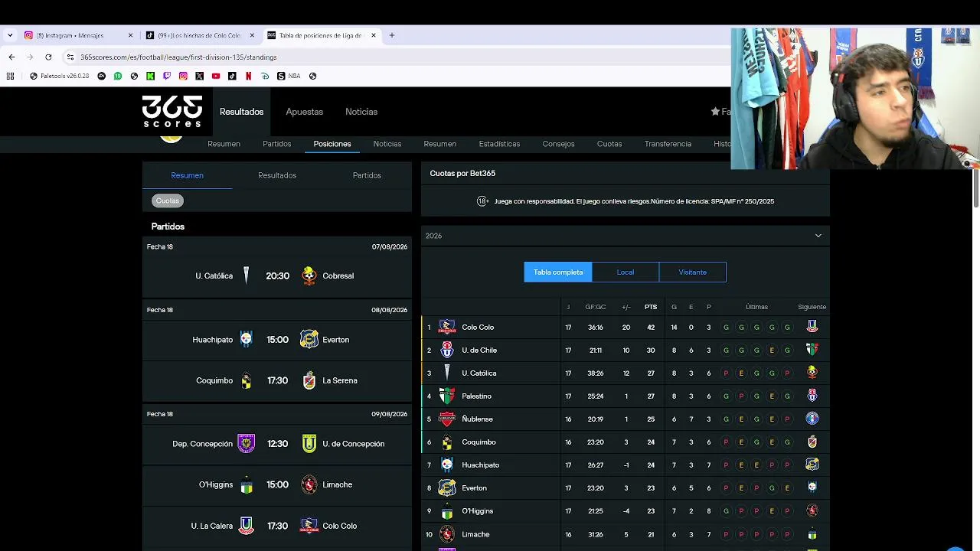Click Dep. Concepción crest in the 12:30 match

click(x=246, y=444)
